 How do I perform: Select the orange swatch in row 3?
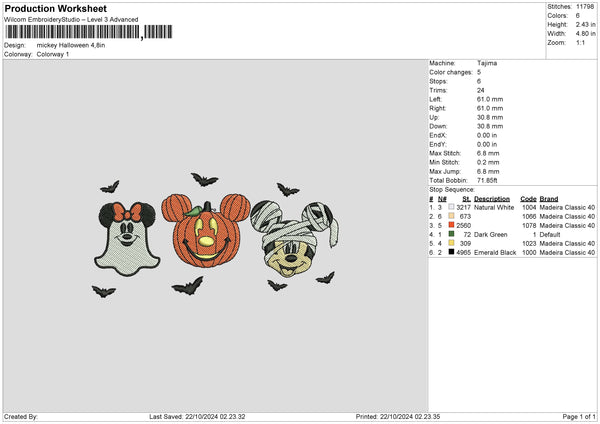point(452,225)
